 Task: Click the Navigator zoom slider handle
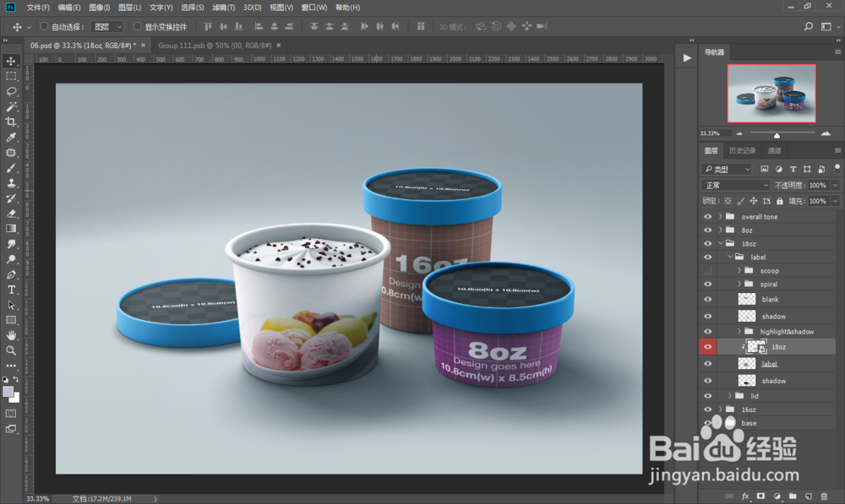click(777, 135)
